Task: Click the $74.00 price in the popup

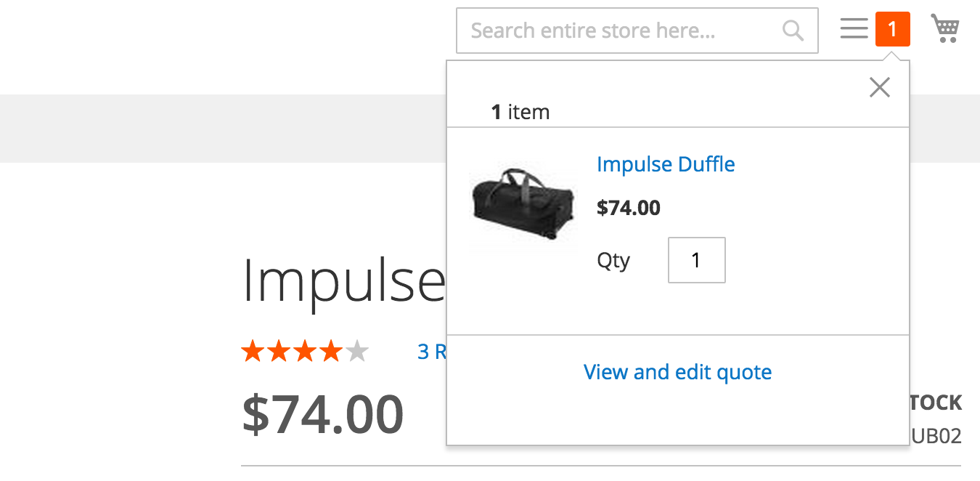Action: click(628, 208)
